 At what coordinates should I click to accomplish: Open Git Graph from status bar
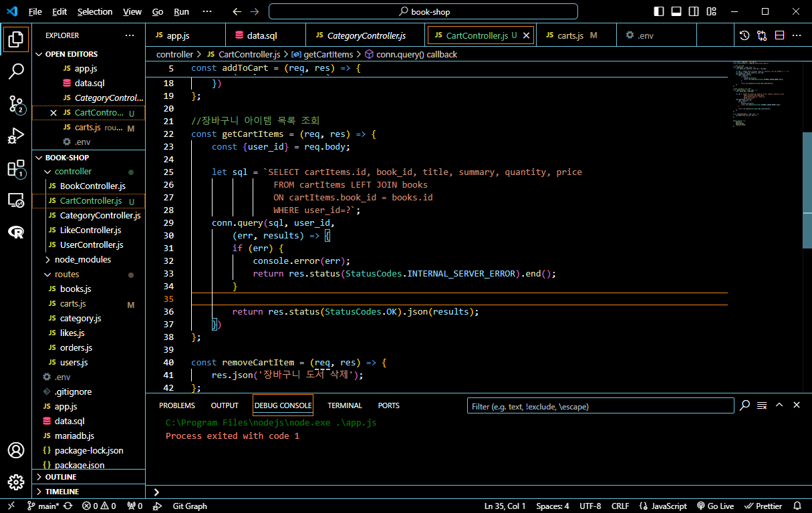coord(190,506)
